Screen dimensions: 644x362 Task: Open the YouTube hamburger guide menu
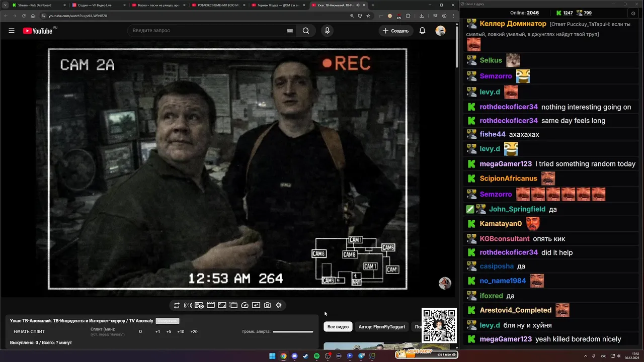coord(12,31)
